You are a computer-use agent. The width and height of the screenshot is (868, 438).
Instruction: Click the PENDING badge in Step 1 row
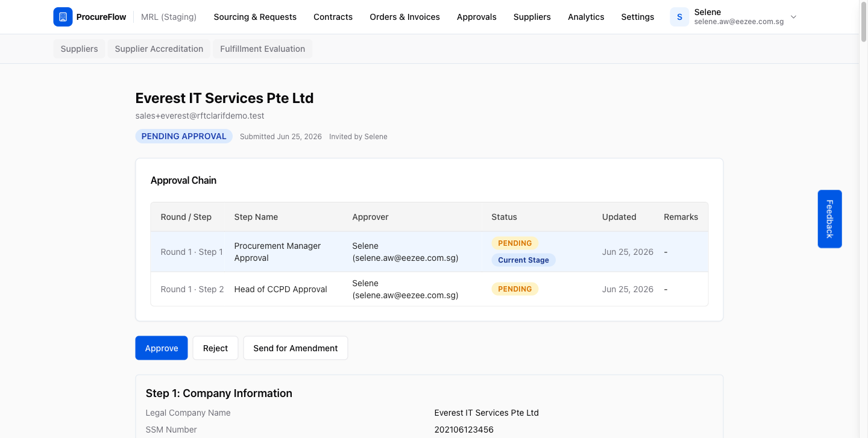(515, 243)
